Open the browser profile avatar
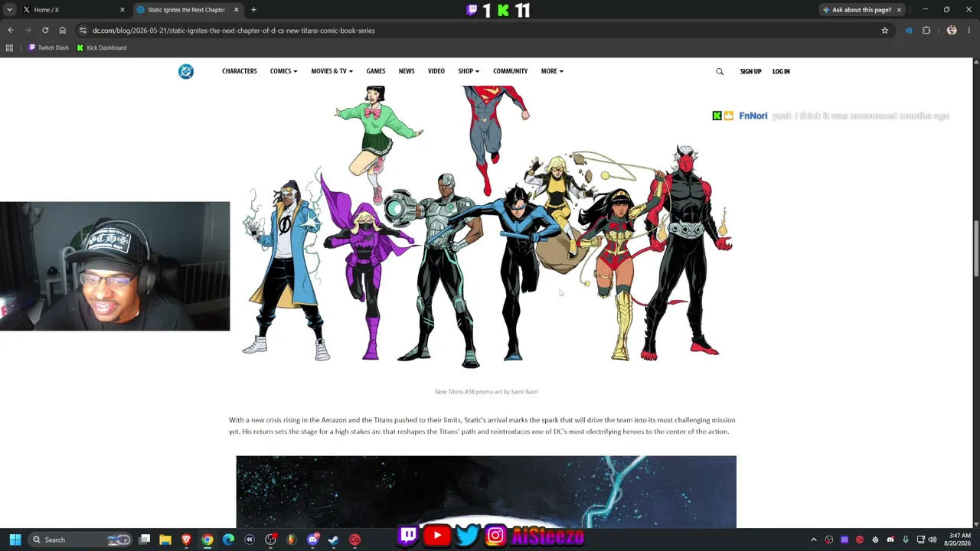The image size is (980, 551). click(952, 31)
